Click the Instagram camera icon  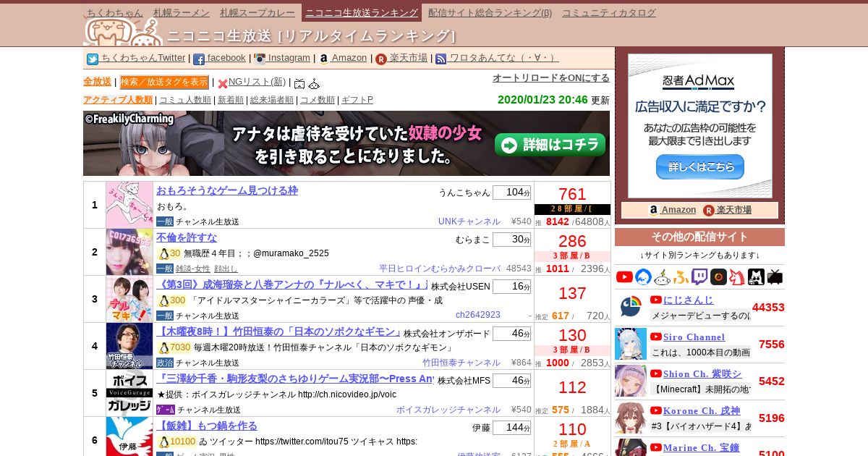(260, 59)
